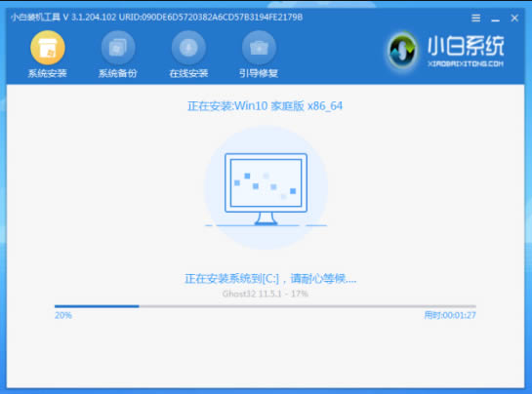Click the 小白装机工具 version title text
532x394 pixels.
pyautogui.click(x=156, y=18)
